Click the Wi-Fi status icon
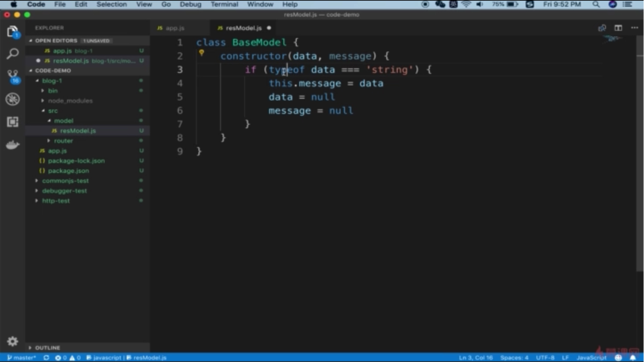644x362 pixels. coord(466,4)
